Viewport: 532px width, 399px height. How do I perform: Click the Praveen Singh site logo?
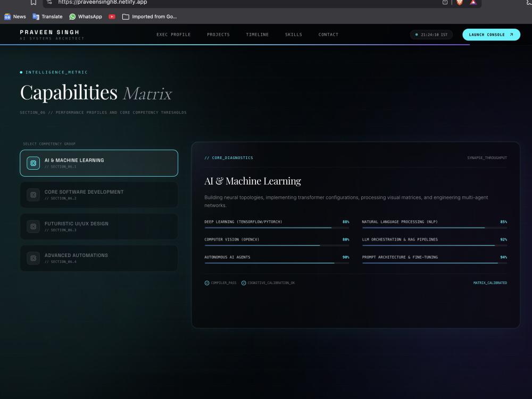click(52, 35)
